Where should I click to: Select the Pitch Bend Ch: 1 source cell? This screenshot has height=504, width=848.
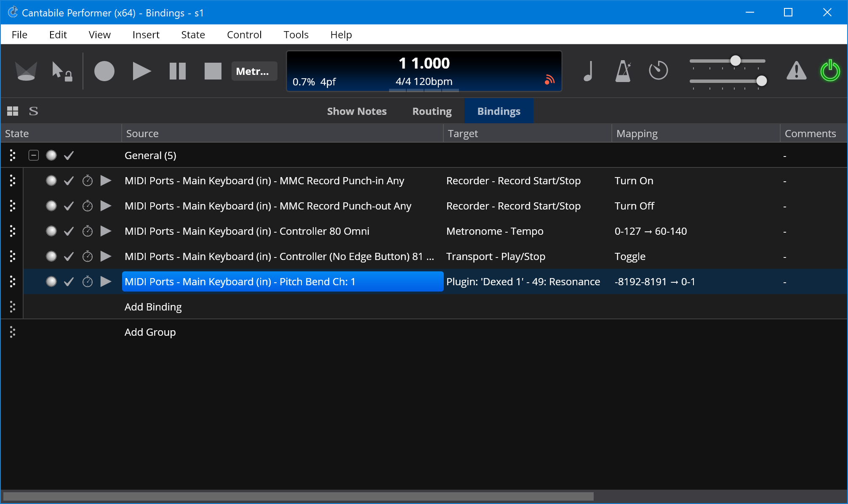[283, 281]
